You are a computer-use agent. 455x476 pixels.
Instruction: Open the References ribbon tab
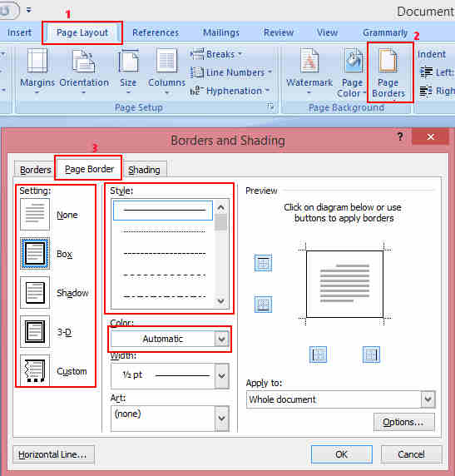156,32
